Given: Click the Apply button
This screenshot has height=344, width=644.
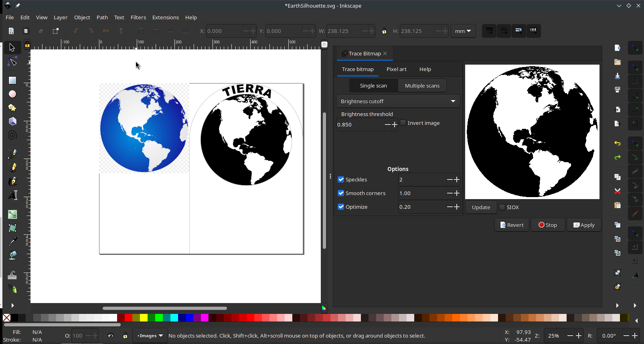Looking at the screenshot, I should (x=584, y=225).
